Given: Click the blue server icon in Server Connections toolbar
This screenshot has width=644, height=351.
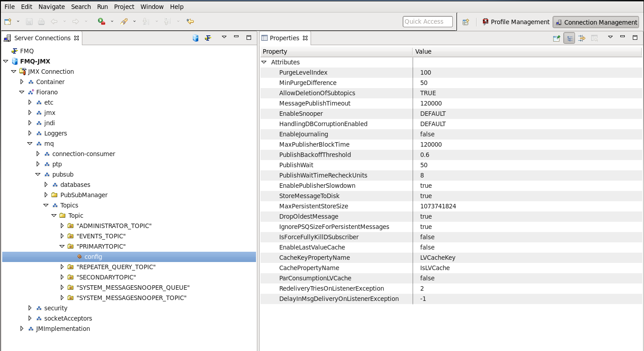Looking at the screenshot, I should (x=196, y=38).
